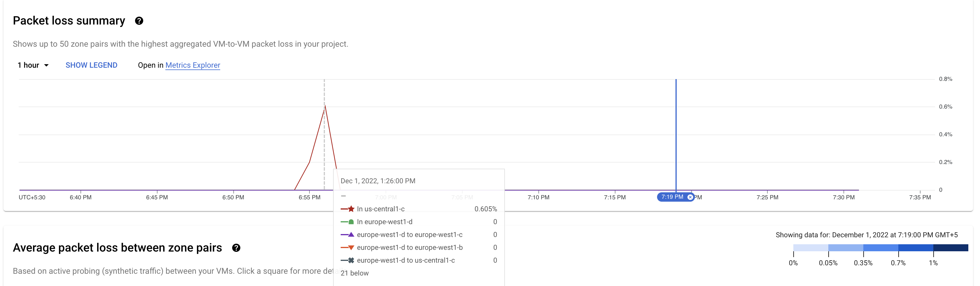Select the europe-west1-d to europe-west1-b entry

[x=409, y=247]
